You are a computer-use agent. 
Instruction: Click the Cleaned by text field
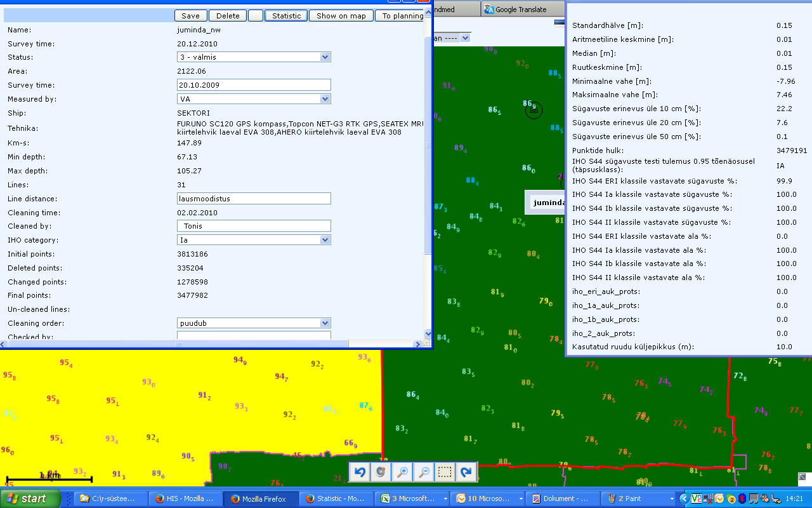(254, 226)
